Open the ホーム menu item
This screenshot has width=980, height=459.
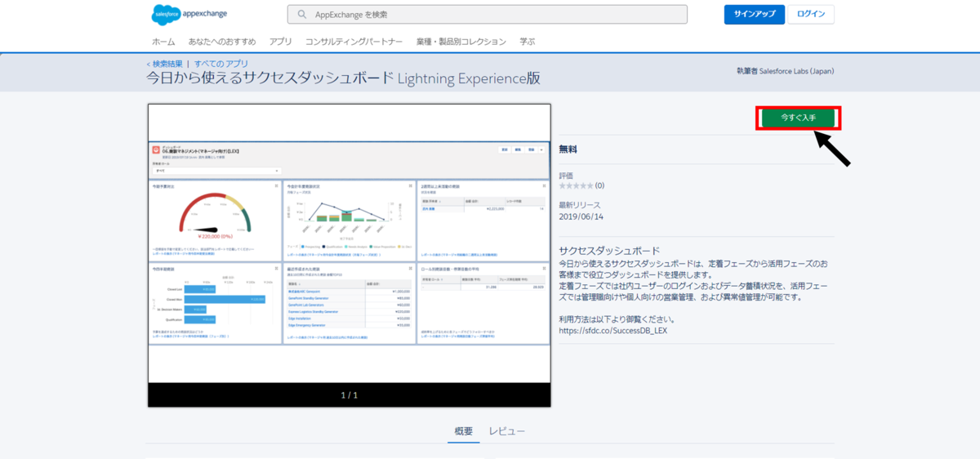(163, 42)
